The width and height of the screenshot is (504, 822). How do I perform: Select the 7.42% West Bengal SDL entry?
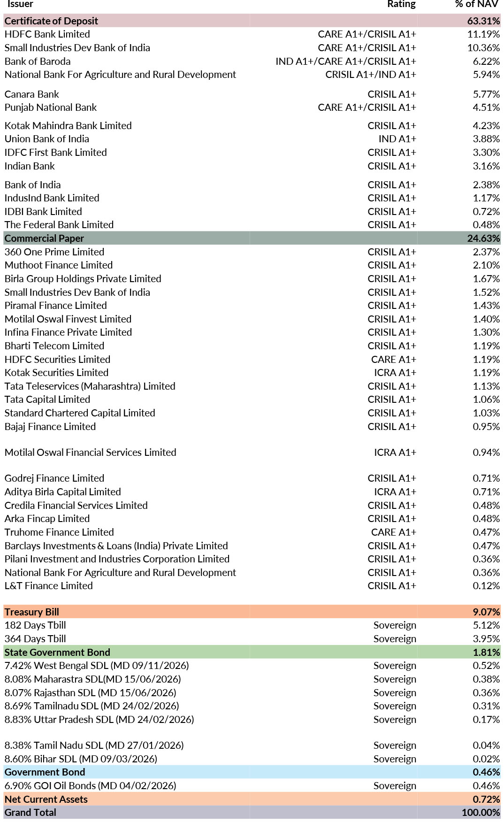[x=97, y=666]
